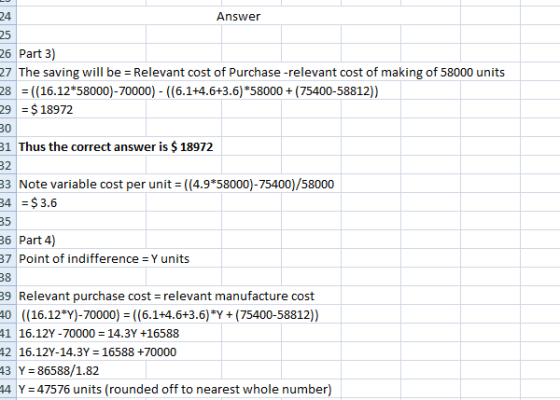Viewport: 560px width, 400px height.
Task: Select row header 24
Action: click(8, 16)
